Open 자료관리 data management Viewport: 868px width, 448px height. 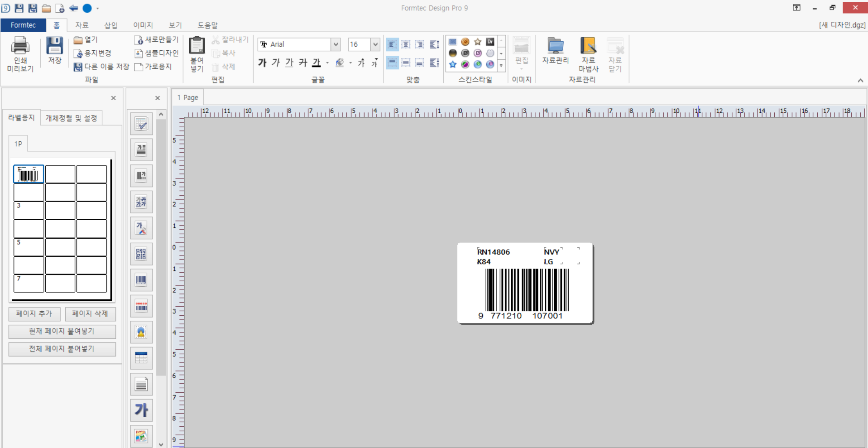point(556,51)
